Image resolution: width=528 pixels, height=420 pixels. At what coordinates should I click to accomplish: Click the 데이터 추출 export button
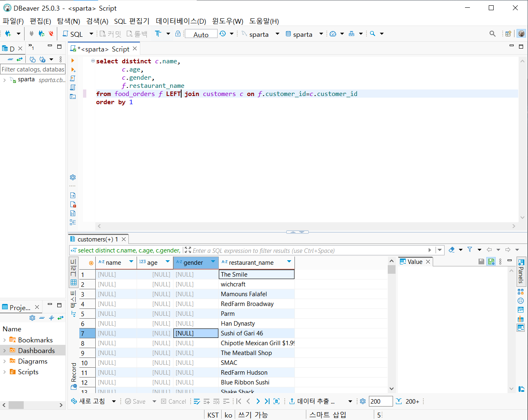click(x=312, y=402)
